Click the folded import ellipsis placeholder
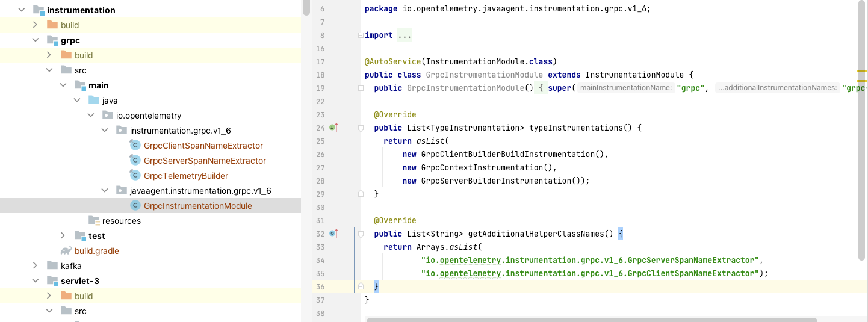The width and height of the screenshot is (868, 322). (x=405, y=36)
